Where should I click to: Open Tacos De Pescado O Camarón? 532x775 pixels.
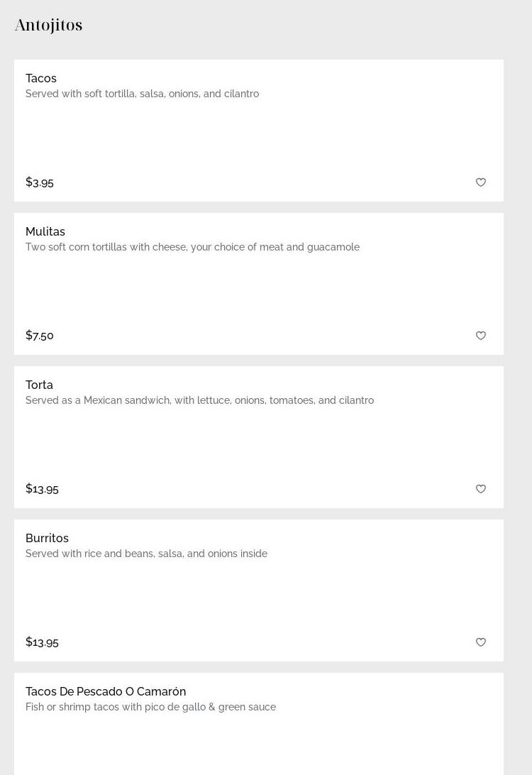[106, 692]
